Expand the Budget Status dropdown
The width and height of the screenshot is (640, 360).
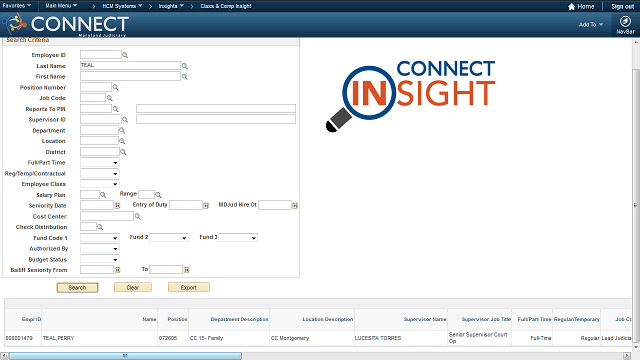point(100,259)
